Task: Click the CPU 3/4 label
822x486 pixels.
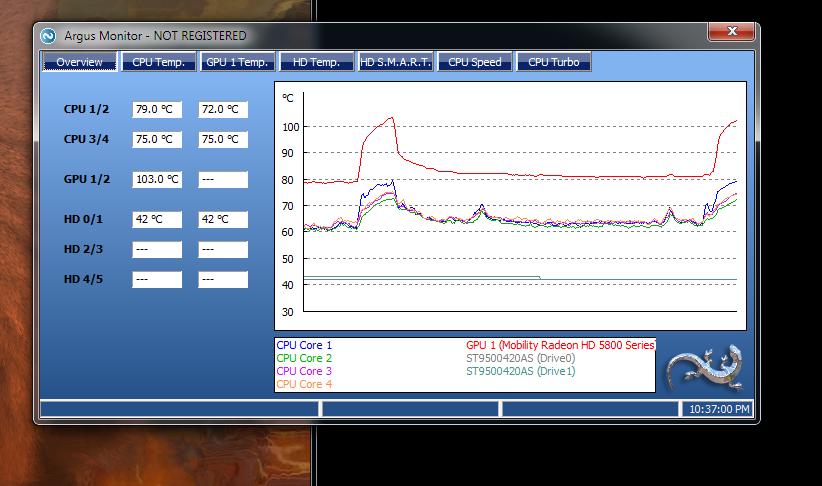Action: [86, 139]
